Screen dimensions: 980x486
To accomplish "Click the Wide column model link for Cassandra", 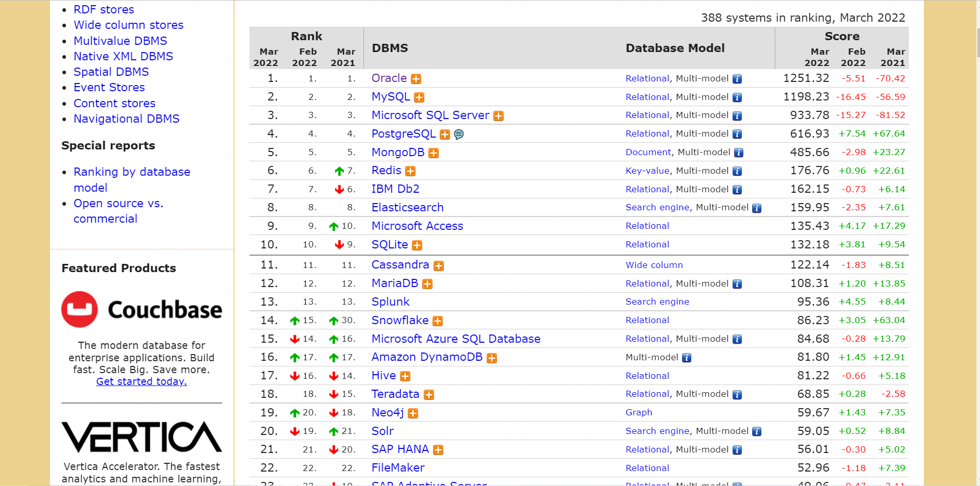I will coord(654,265).
